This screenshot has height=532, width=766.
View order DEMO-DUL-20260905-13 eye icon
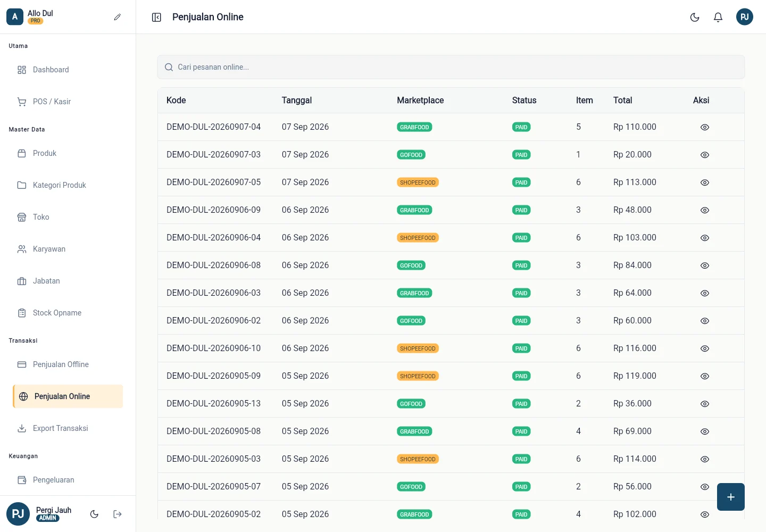[x=705, y=404]
